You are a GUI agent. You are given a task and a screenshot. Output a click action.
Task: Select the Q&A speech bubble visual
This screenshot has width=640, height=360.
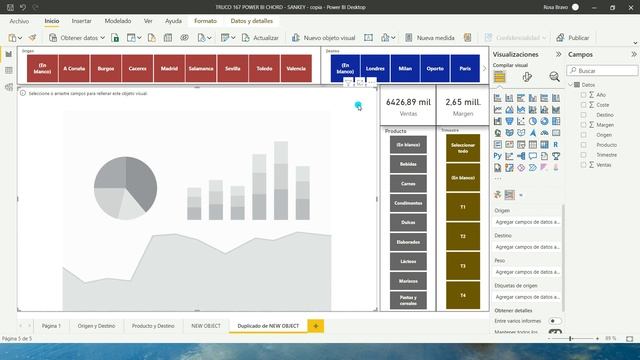click(533, 156)
